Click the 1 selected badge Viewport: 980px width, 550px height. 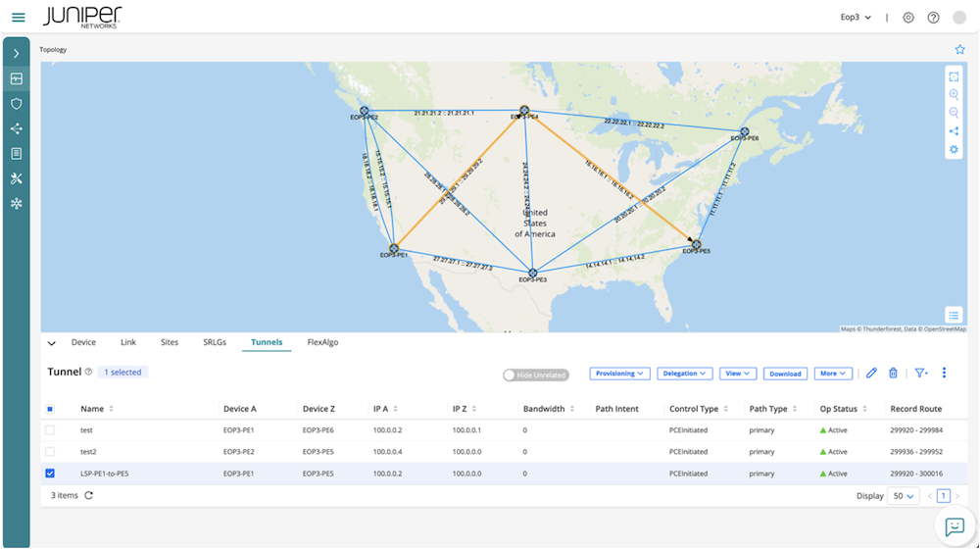click(122, 373)
